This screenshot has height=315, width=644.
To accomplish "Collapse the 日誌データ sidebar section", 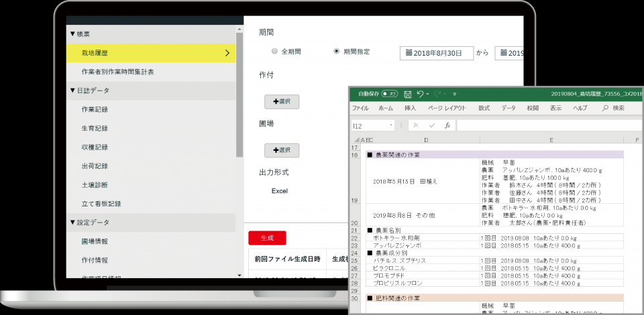I will pyautogui.click(x=73, y=90).
